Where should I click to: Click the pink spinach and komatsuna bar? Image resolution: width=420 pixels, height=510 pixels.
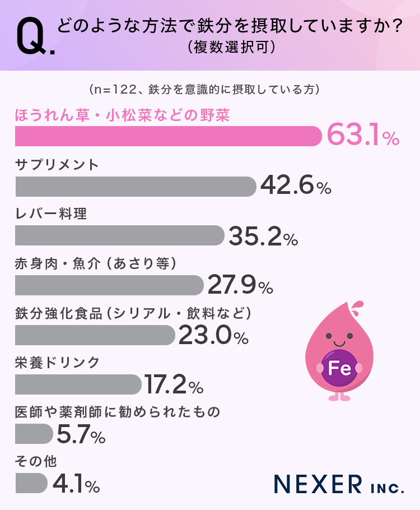pyautogui.click(x=168, y=137)
